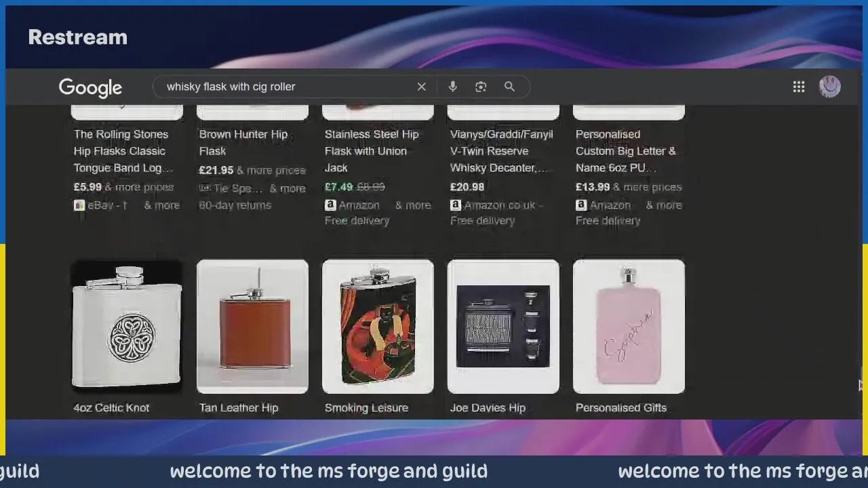Select the Tan Leather Hip flask image

(x=252, y=327)
